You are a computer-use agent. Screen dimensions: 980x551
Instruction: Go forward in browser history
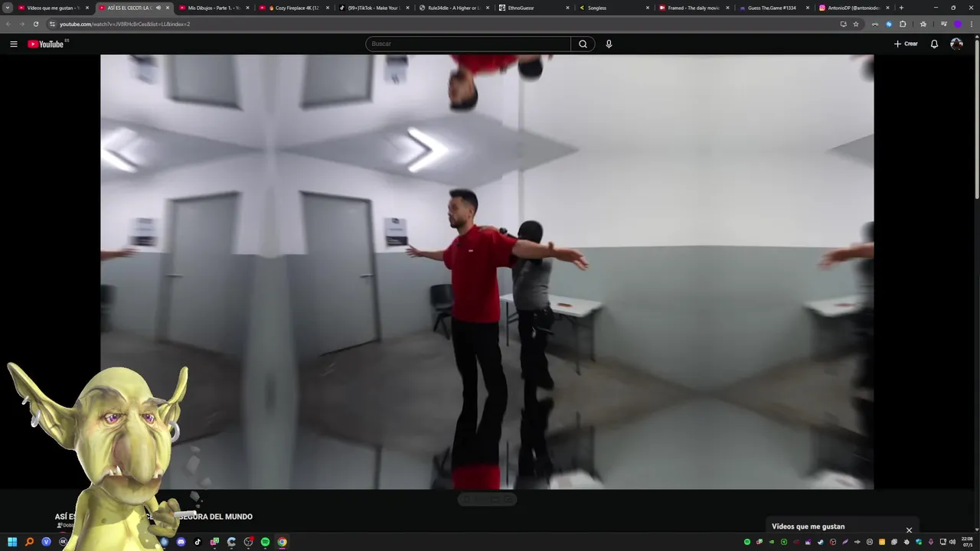click(x=21, y=24)
